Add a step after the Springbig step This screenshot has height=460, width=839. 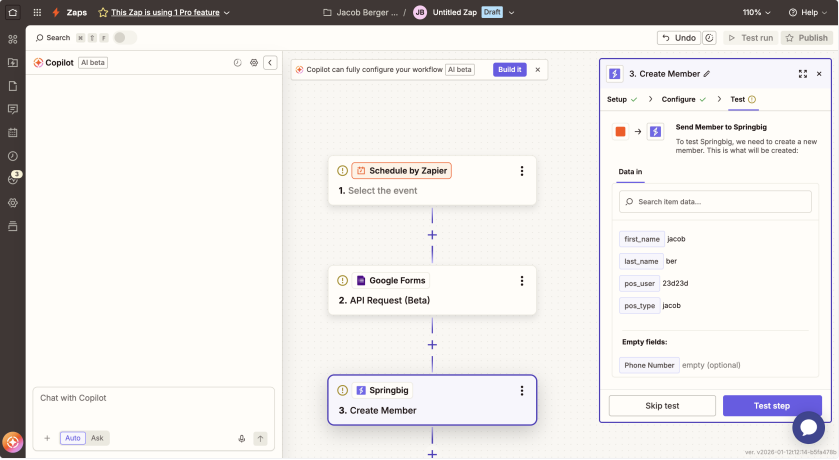432,454
